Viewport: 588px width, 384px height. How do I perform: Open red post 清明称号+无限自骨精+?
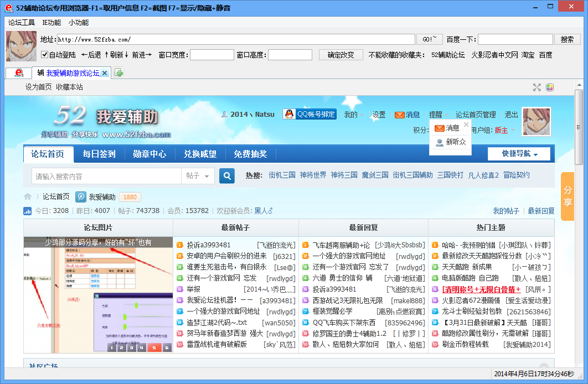pyautogui.click(x=481, y=289)
